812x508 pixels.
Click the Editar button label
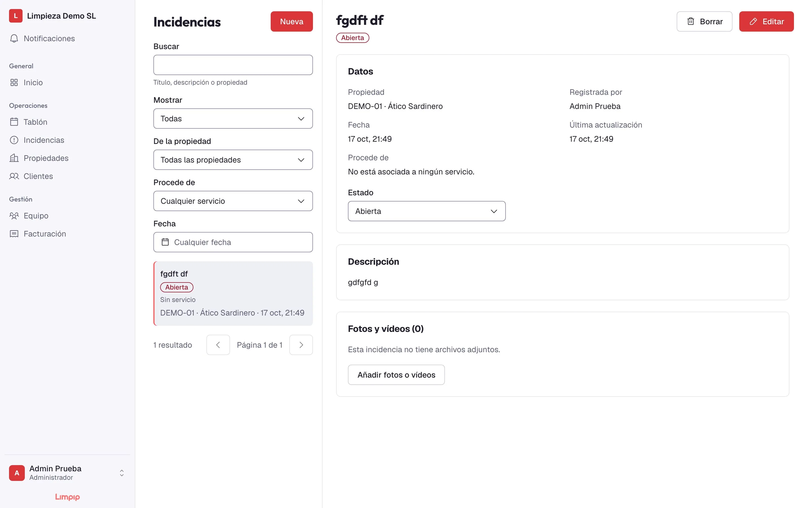click(773, 21)
